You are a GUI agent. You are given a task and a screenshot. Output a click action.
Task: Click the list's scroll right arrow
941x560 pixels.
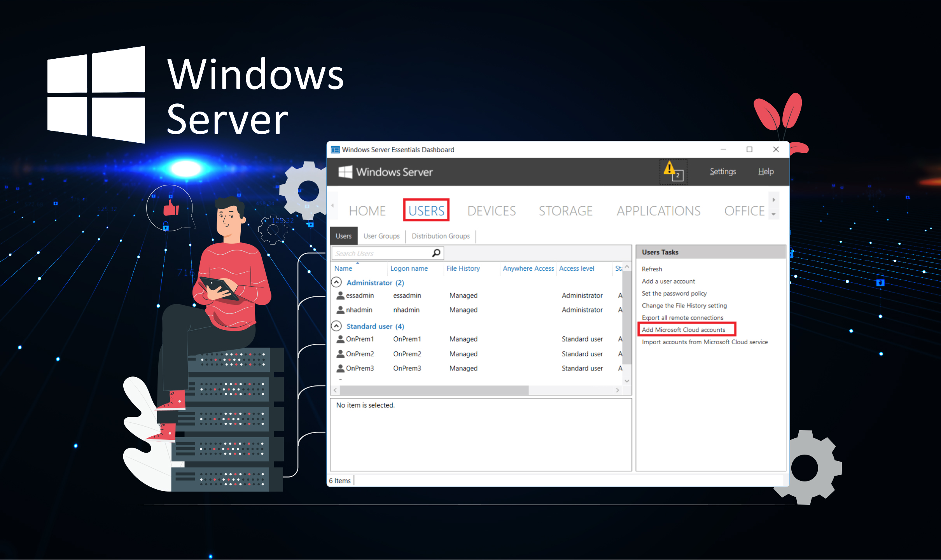tap(617, 390)
